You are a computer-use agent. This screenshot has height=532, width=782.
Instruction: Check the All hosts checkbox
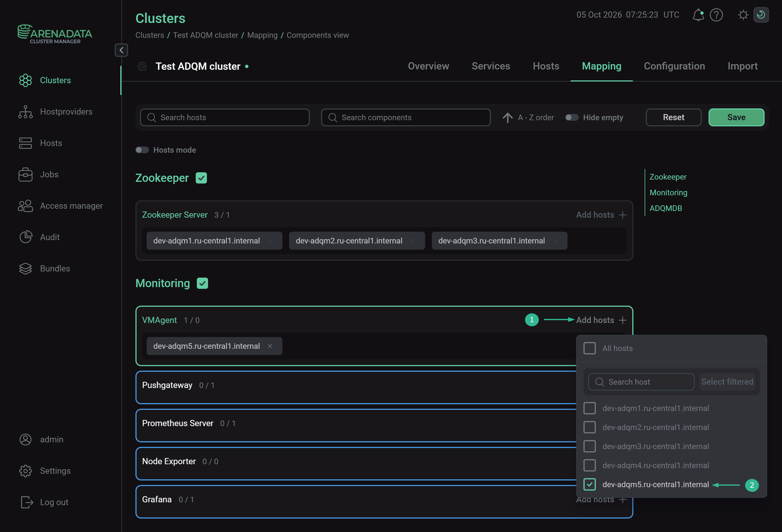[590, 349]
